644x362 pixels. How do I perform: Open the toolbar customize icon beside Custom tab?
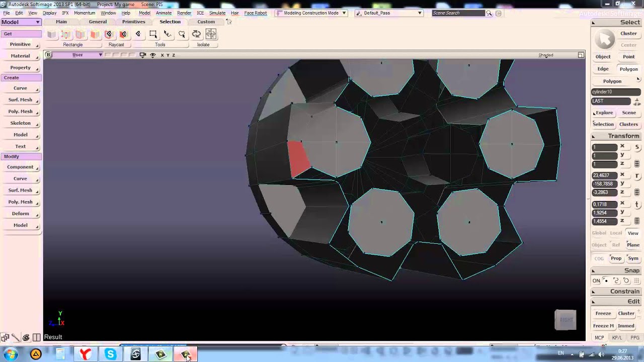(229, 22)
